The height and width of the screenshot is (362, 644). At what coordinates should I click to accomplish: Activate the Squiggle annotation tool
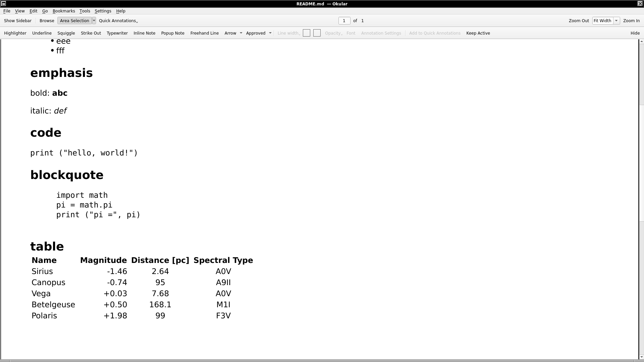[66, 33]
